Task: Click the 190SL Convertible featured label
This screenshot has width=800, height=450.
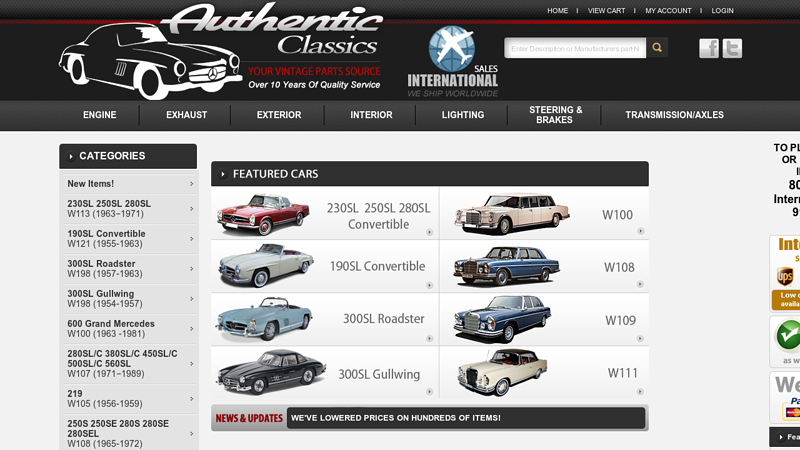Action: click(x=377, y=266)
